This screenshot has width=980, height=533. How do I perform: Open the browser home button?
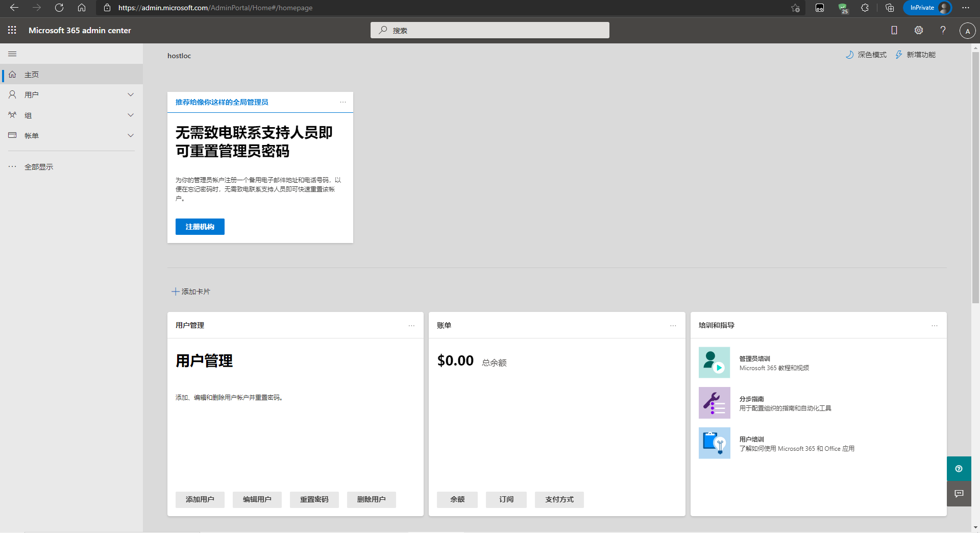82,8
